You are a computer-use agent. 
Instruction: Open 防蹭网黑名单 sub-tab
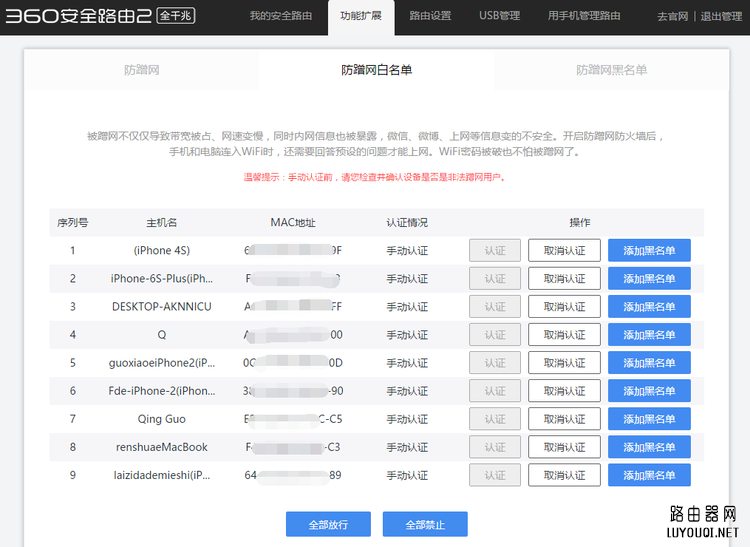tap(611, 70)
